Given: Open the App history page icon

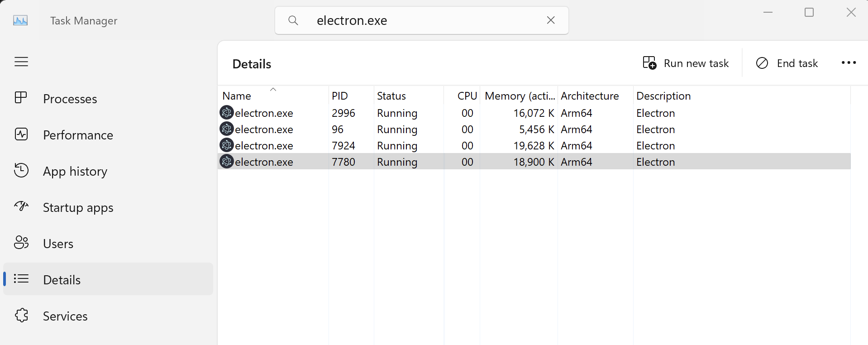Looking at the screenshot, I should (x=21, y=171).
